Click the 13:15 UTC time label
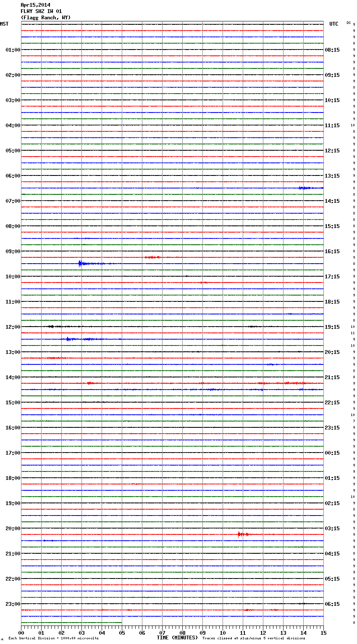357x644 pixels. click(332, 176)
